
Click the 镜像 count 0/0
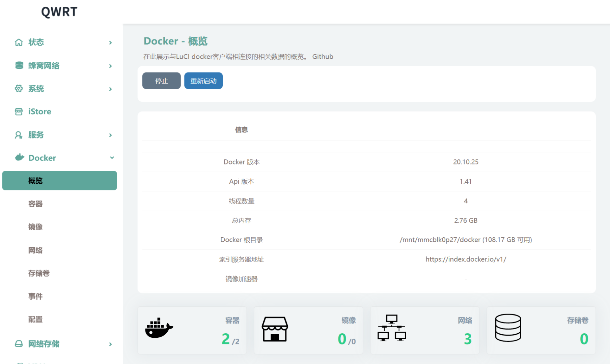point(347,339)
